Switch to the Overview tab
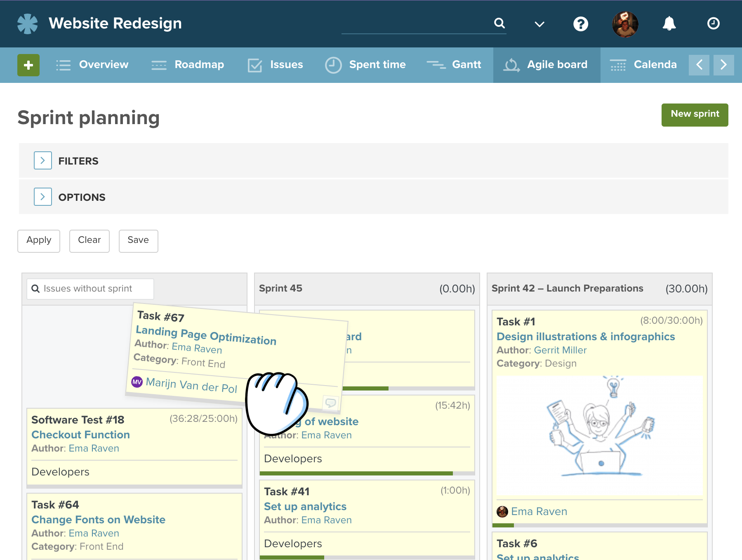The height and width of the screenshot is (560, 742). tap(103, 65)
